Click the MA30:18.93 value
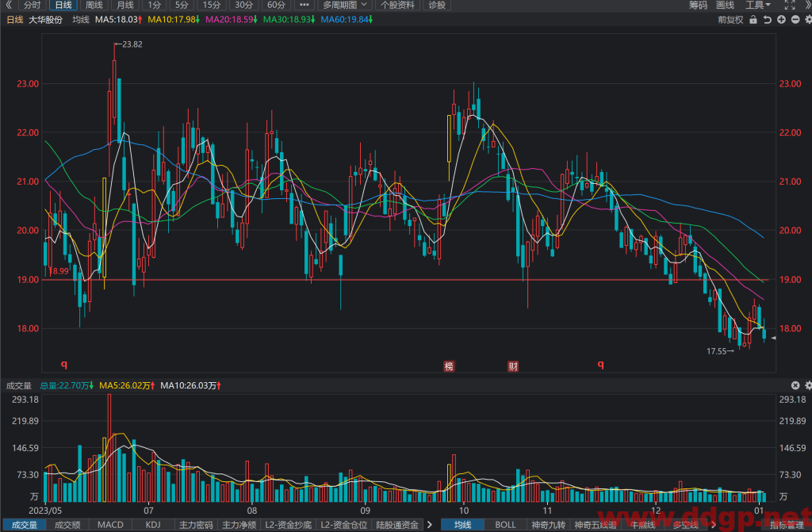The height and width of the screenshot is (532, 812). tap(289, 20)
